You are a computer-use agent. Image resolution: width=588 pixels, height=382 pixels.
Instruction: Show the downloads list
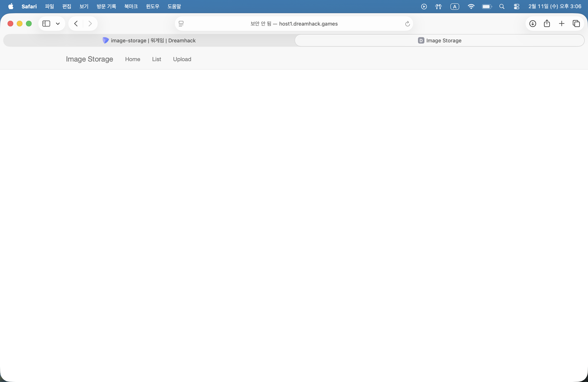[533, 24]
